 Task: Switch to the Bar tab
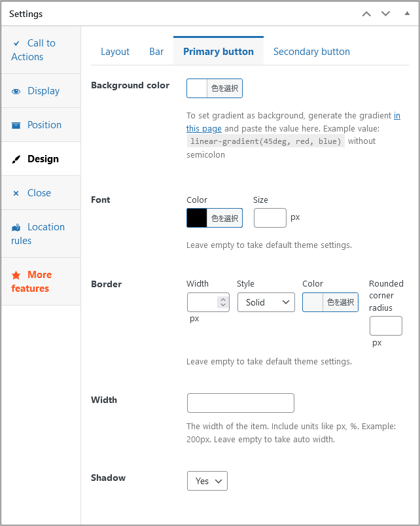[156, 52]
